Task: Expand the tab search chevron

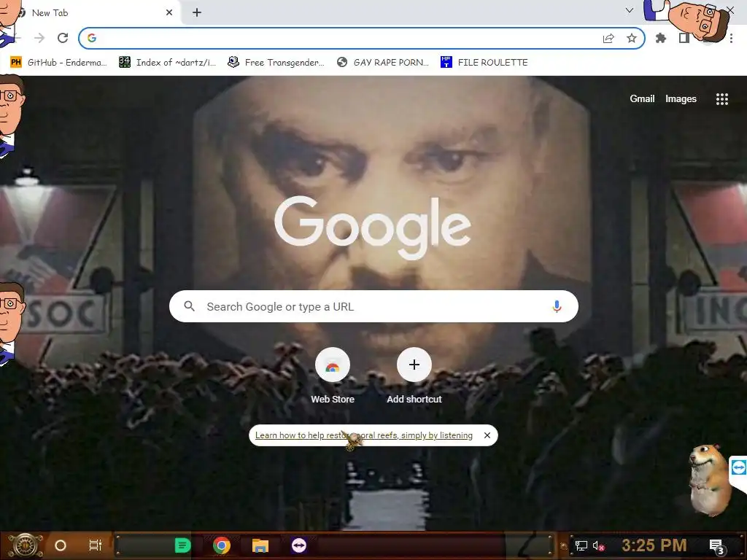Action: click(x=630, y=10)
